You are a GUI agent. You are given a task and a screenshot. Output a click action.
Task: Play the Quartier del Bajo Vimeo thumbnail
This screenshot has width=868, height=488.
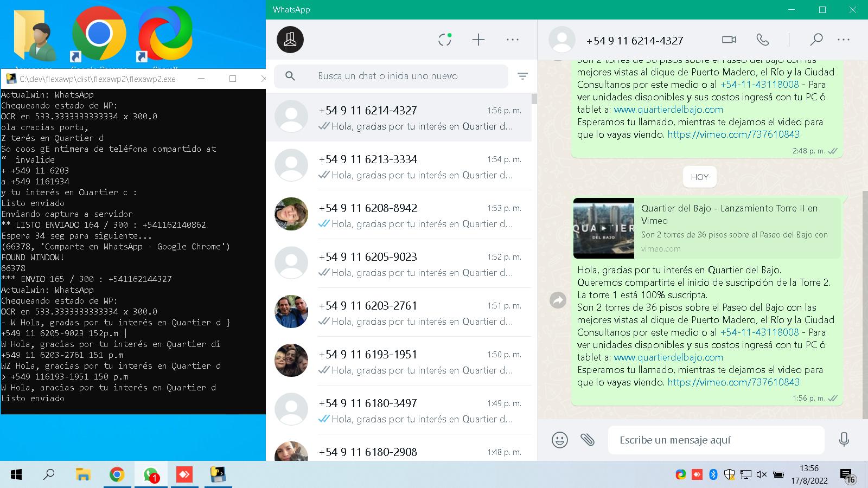point(604,228)
